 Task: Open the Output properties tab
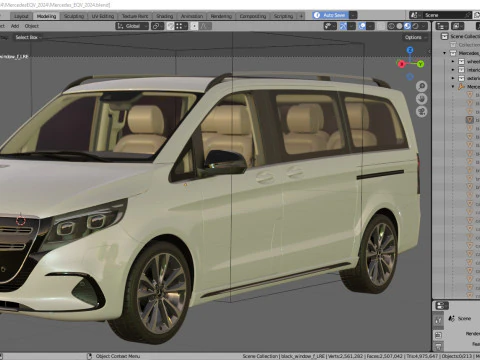438,346
